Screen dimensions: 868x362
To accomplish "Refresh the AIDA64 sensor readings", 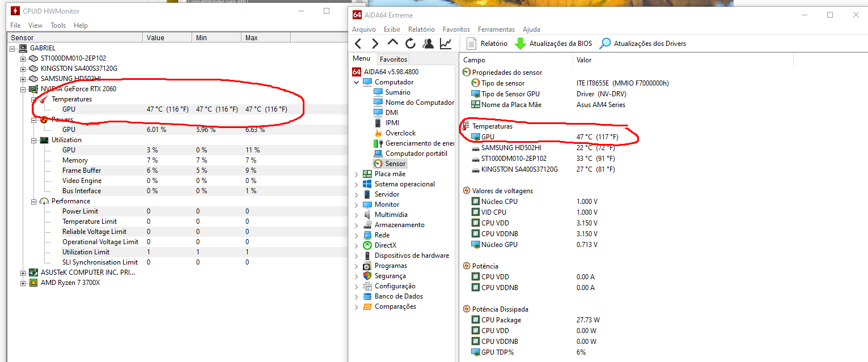I will [410, 44].
